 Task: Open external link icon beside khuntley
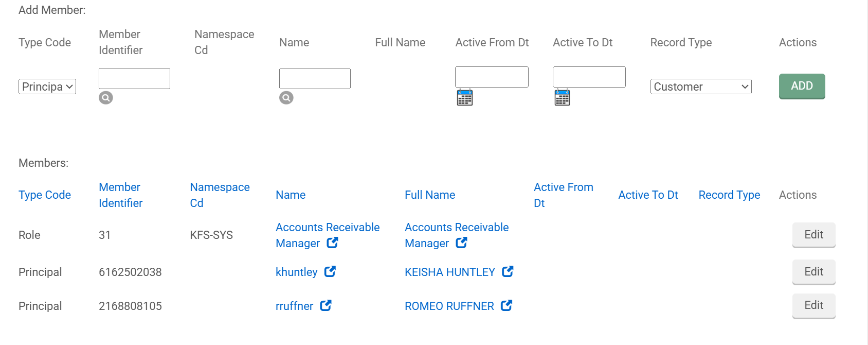[330, 271]
